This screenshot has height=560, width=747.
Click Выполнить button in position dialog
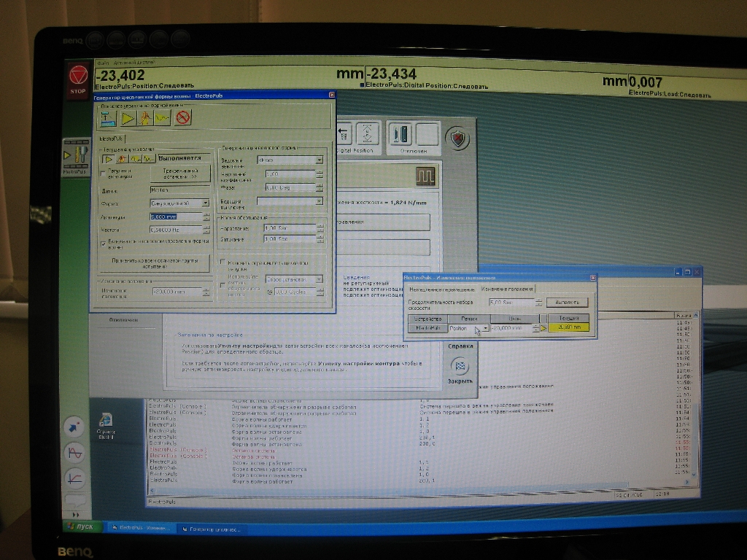[567, 303]
